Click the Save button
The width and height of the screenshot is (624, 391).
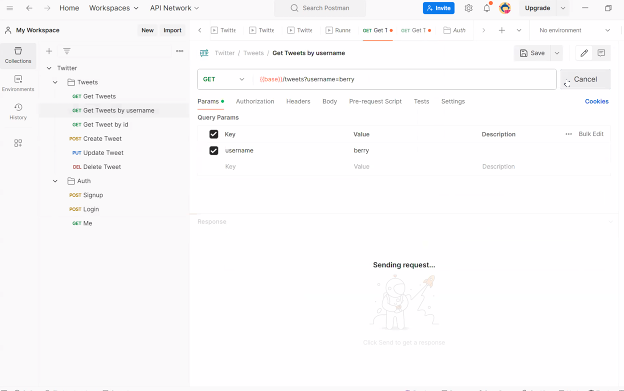[x=532, y=53]
